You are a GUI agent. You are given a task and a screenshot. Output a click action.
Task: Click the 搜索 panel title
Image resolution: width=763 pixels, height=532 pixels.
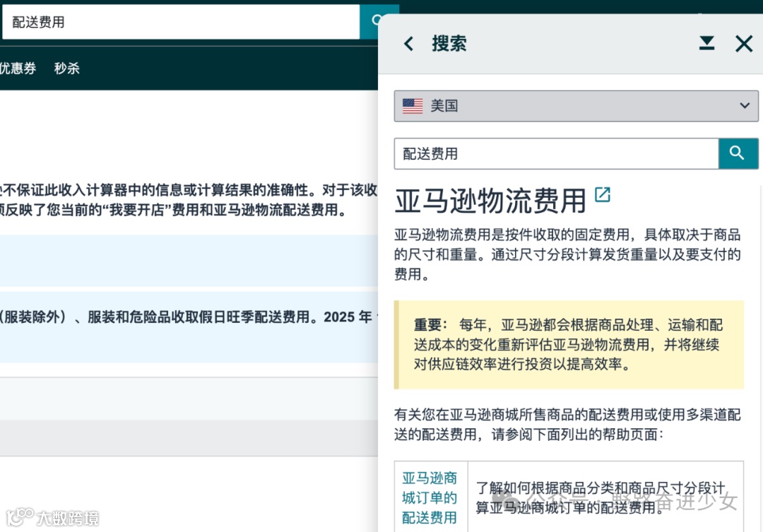pyautogui.click(x=449, y=44)
